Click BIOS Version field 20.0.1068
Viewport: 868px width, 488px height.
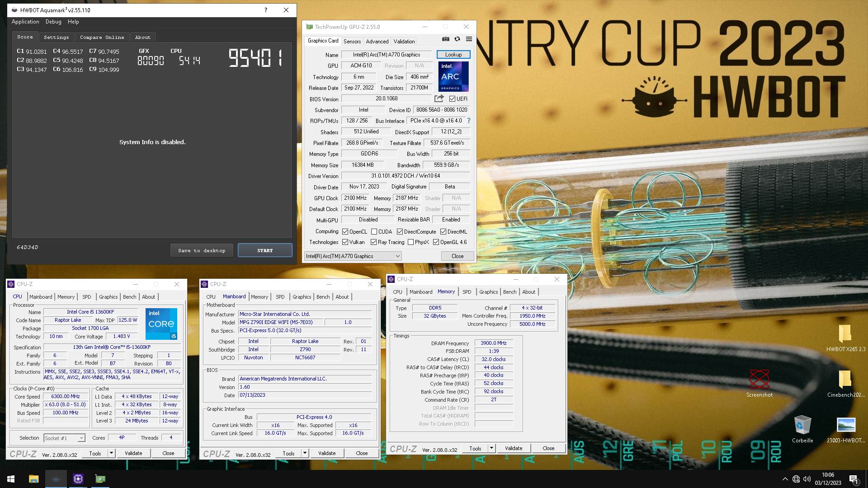point(387,99)
